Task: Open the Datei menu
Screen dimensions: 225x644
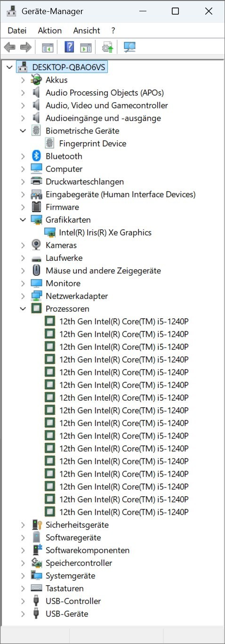Action: tap(17, 31)
